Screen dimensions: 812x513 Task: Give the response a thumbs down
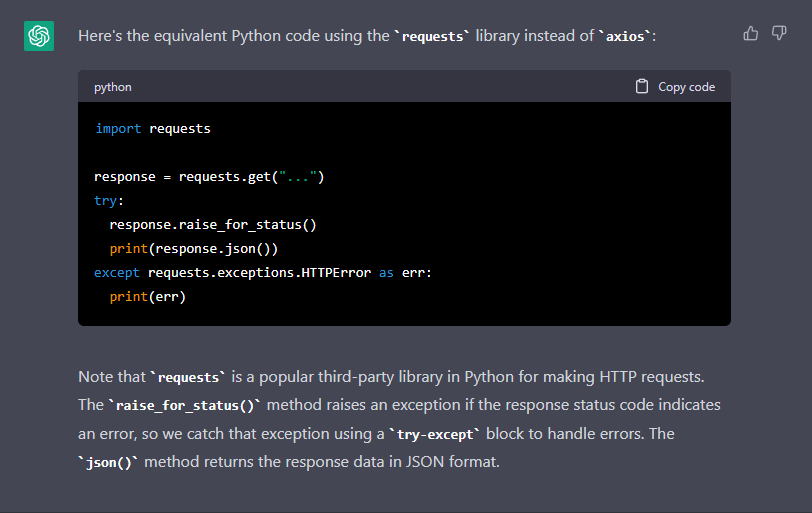pos(779,34)
